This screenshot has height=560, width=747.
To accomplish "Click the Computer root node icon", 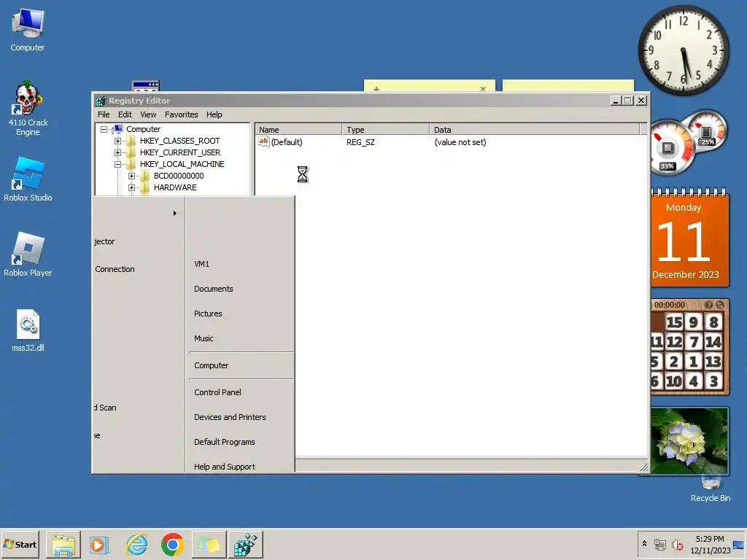I will tap(118, 128).
